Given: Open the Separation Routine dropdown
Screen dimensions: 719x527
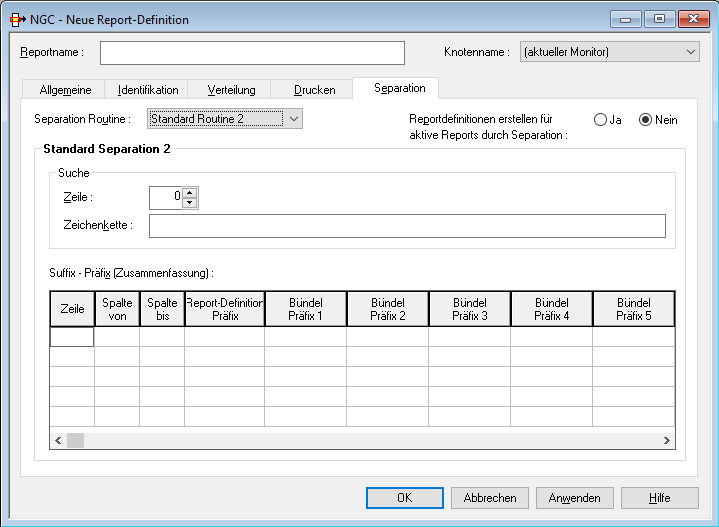Looking at the screenshot, I should pyautogui.click(x=293, y=120).
